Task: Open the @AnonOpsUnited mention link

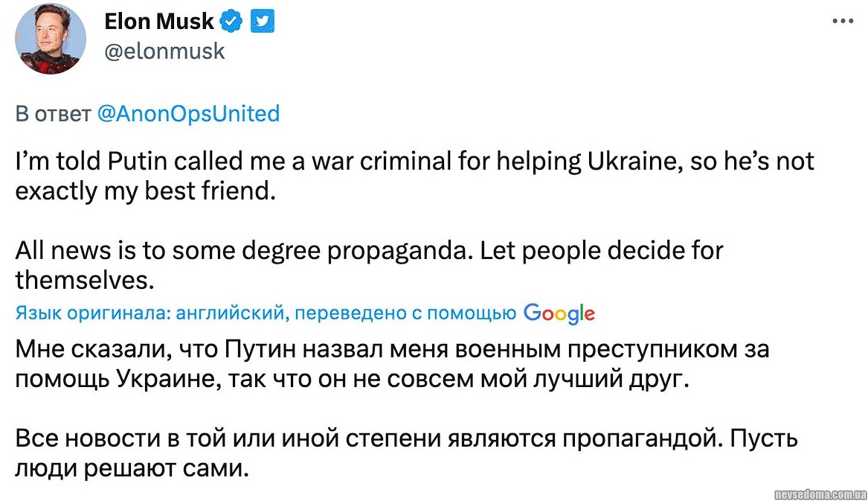Action: pyautogui.click(x=188, y=113)
